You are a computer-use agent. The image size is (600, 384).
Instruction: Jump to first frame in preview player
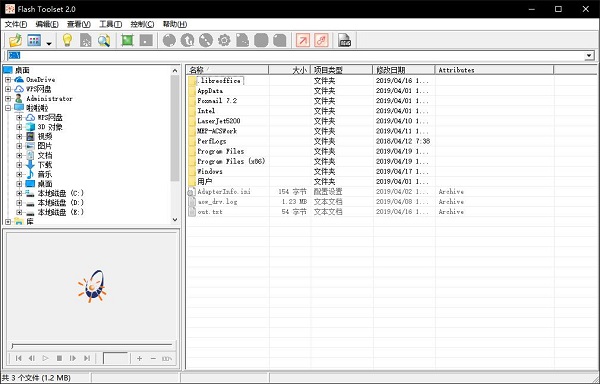click(18, 358)
